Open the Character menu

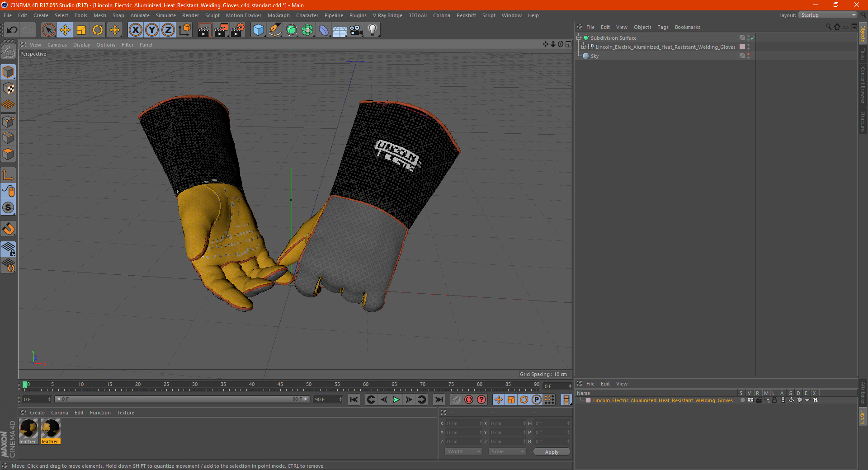coord(307,15)
